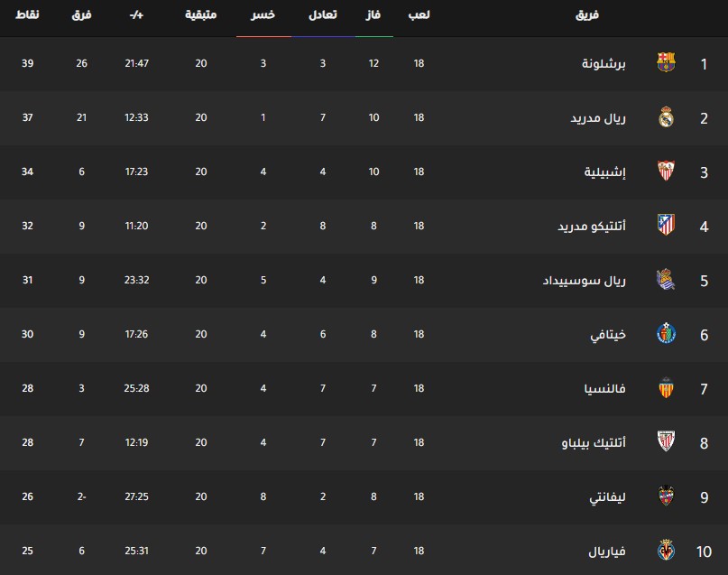Open برشلونة team name link
Image resolution: width=728 pixels, height=575 pixels.
(604, 63)
